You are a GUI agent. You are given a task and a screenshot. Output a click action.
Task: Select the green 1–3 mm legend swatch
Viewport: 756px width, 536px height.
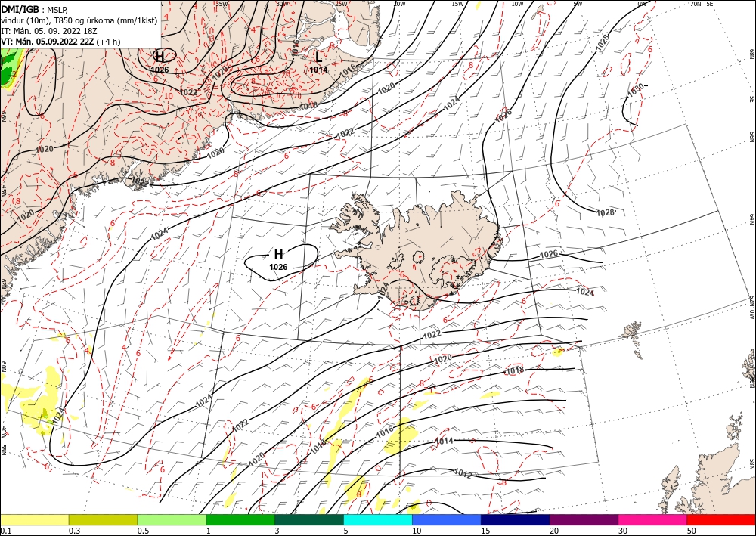[240, 519]
